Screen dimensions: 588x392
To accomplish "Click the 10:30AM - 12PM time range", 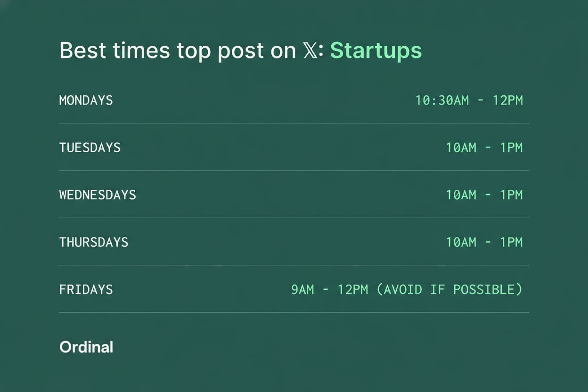I will point(469,100).
